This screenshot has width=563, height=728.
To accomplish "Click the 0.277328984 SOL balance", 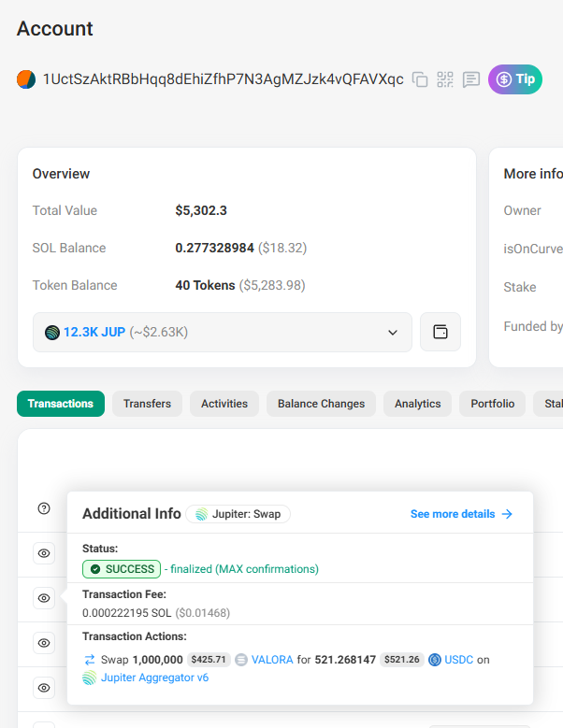I will tap(214, 248).
